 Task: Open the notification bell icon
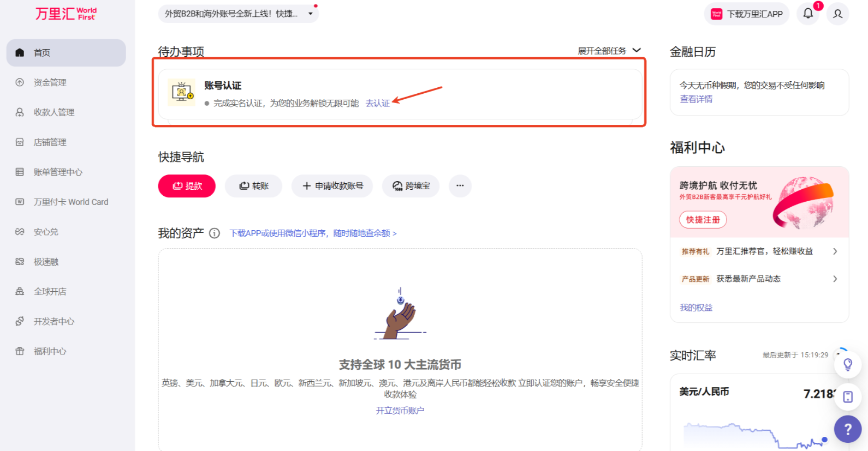click(808, 14)
